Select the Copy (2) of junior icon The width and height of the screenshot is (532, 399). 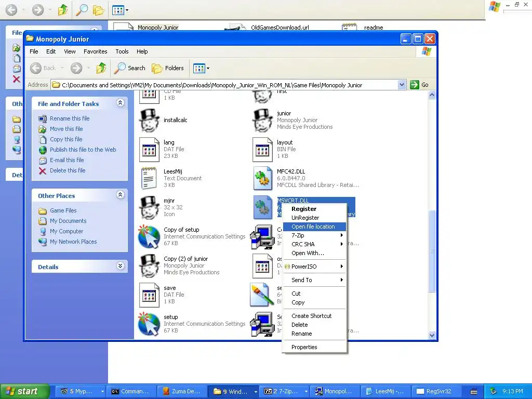[x=149, y=266]
